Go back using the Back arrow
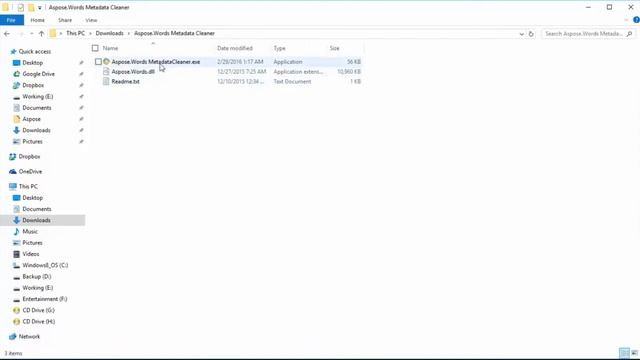The height and width of the screenshot is (360, 640). point(7,33)
